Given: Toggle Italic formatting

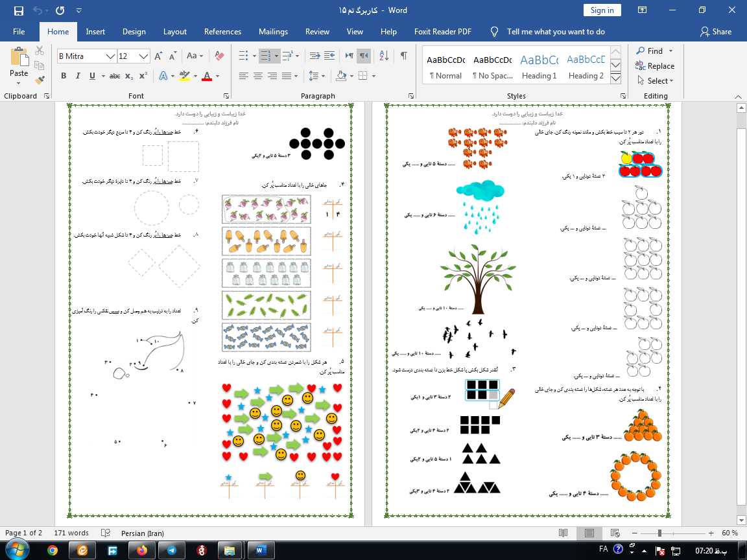Looking at the screenshot, I should click(x=78, y=76).
